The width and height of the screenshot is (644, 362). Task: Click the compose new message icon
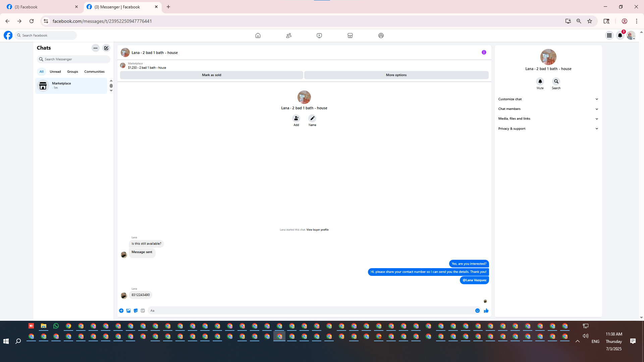tap(106, 48)
